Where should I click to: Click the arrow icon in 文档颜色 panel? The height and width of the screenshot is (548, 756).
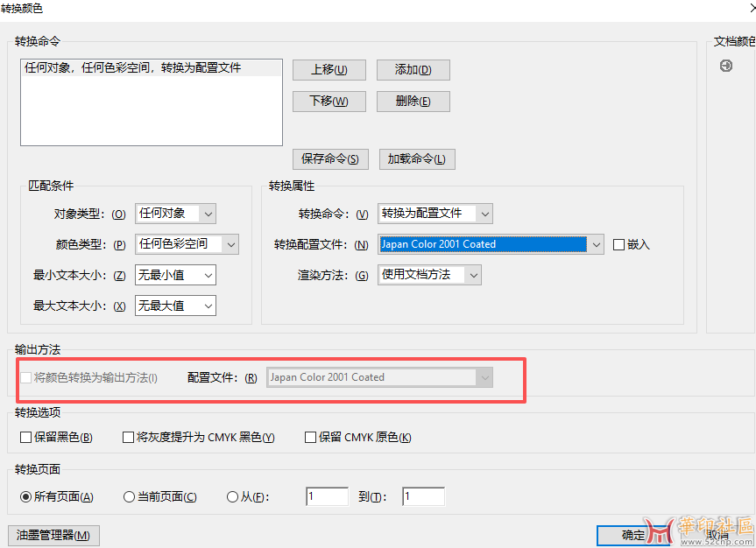point(726,66)
